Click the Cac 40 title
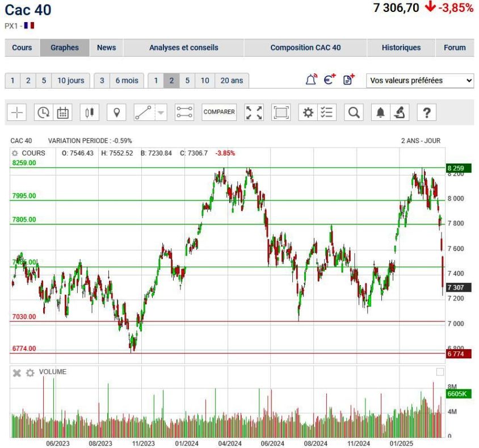479x448 pixels. point(28,10)
